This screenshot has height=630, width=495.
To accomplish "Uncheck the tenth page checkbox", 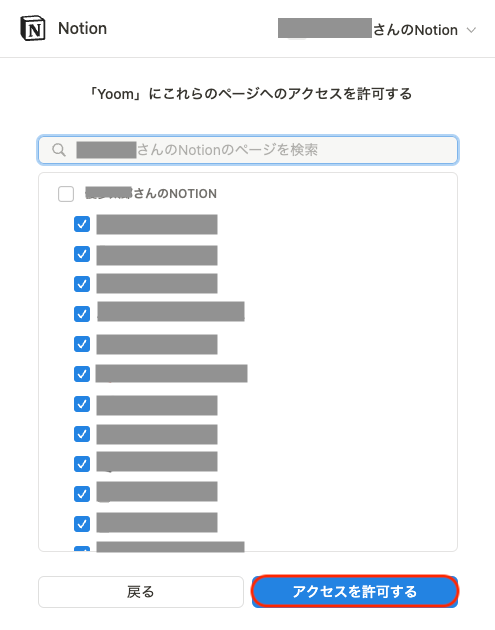I will (82, 494).
